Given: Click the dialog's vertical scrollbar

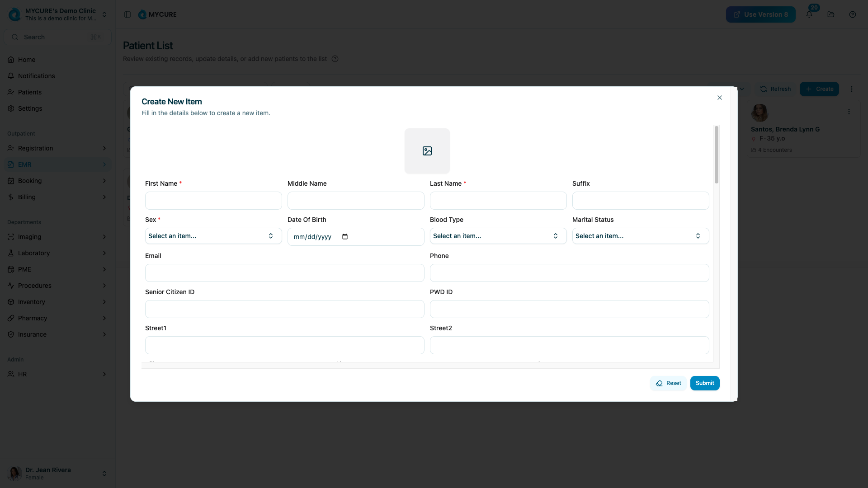Looking at the screenshot, I should (716, 155).
